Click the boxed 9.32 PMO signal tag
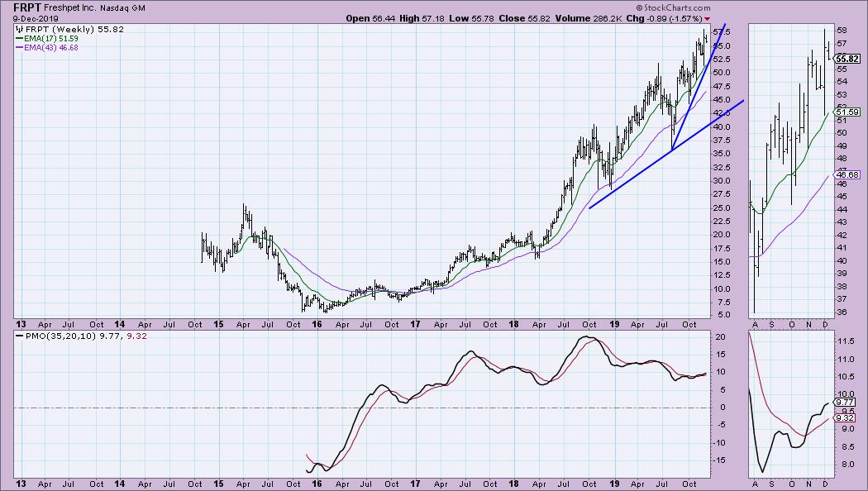Screen dimensions: 868x491 click(845, 418)
